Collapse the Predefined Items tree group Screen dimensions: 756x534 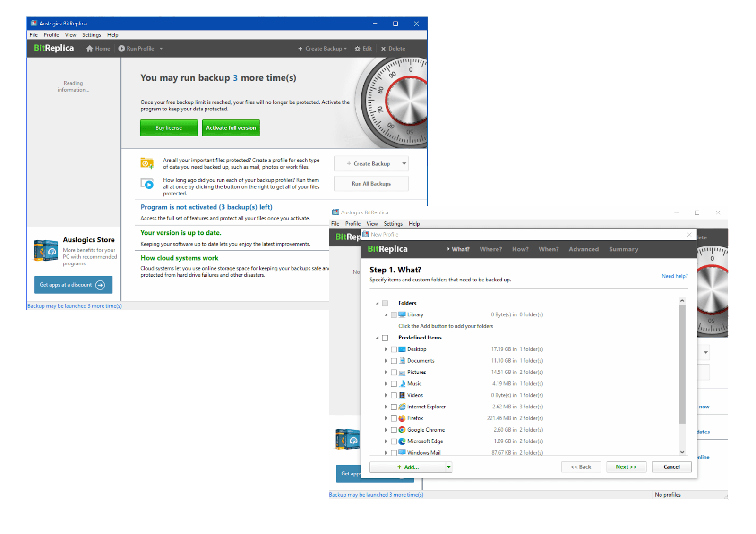(x=377, y=338)
